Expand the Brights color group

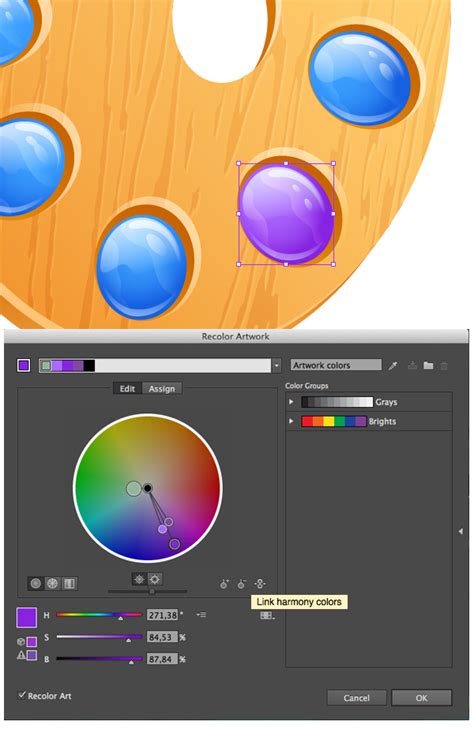click(291, 421)
